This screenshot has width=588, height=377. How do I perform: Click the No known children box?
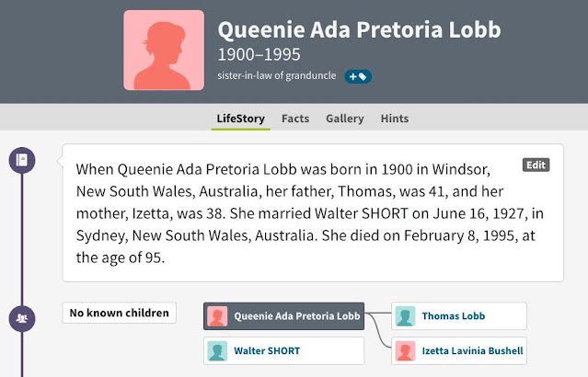[119, 314]
